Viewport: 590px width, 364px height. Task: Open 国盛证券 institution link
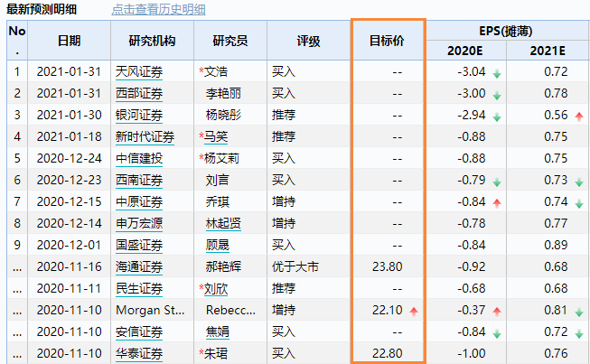(x=139, y=245)
